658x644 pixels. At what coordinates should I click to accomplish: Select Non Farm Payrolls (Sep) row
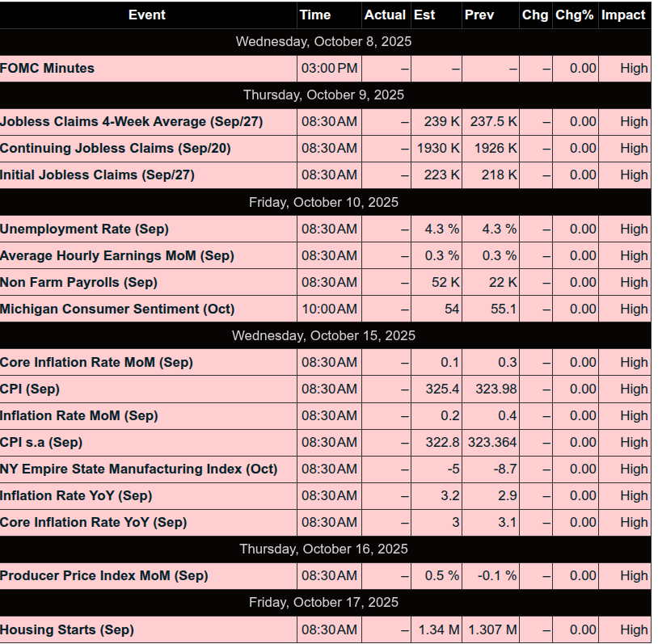(x=78, y=283)
